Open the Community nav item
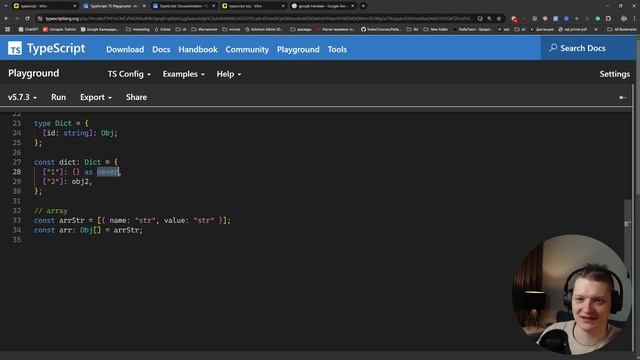640x360 pixels. click(247, 49)
